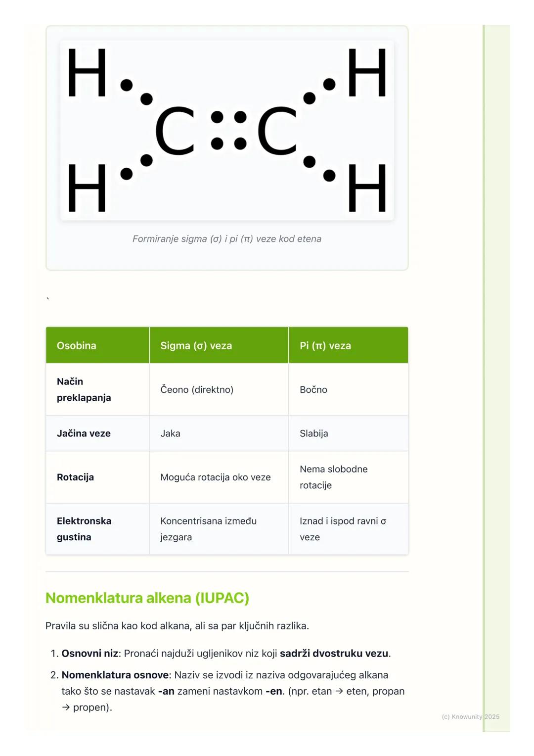Click the bold 'Nomenklatura osnove' list item
This screenshot has height=756, width=534.
point(115,675)
